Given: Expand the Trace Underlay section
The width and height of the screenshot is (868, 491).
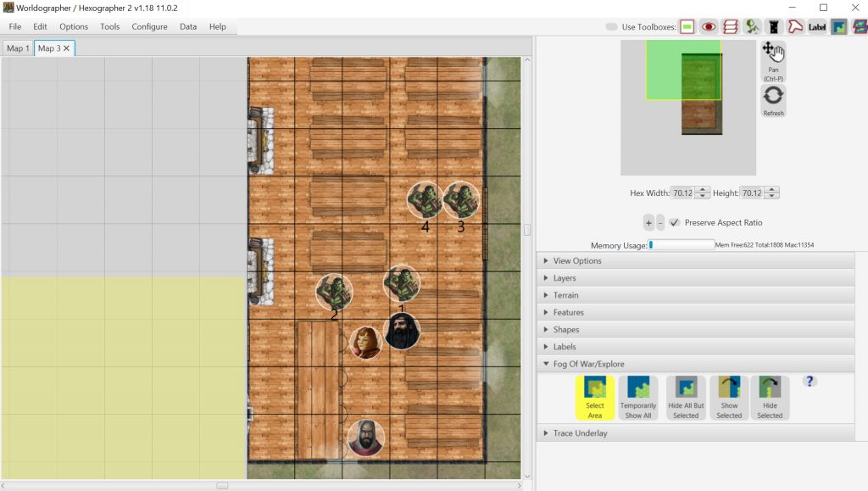Looking at the screenshot, I should [580, 433].
